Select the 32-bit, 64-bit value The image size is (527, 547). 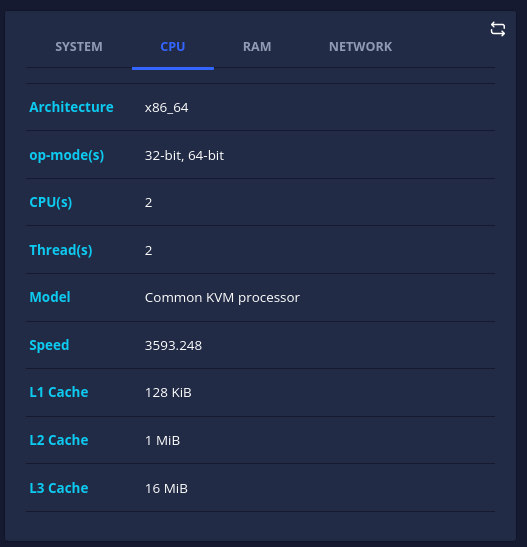184,156
